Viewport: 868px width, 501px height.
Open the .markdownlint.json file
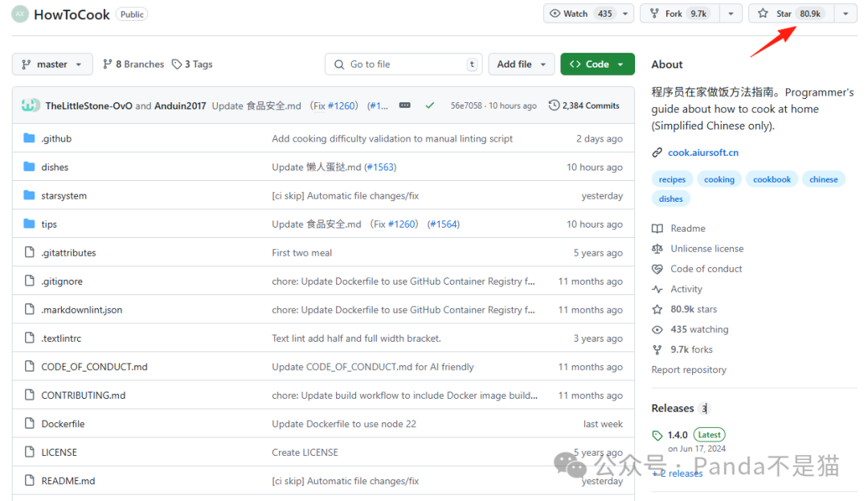point(81,310)
